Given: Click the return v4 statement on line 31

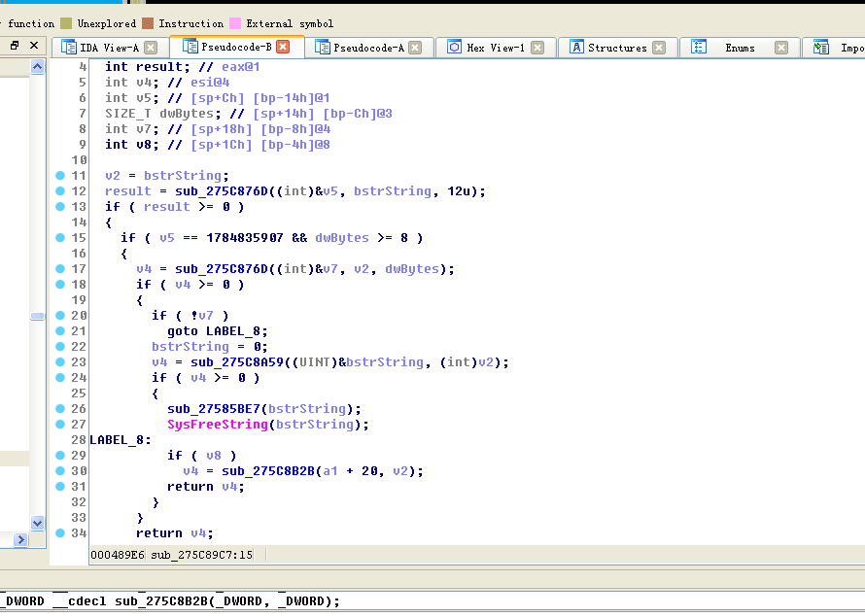Looking at the screenshot, I should (x=206, y=487).
